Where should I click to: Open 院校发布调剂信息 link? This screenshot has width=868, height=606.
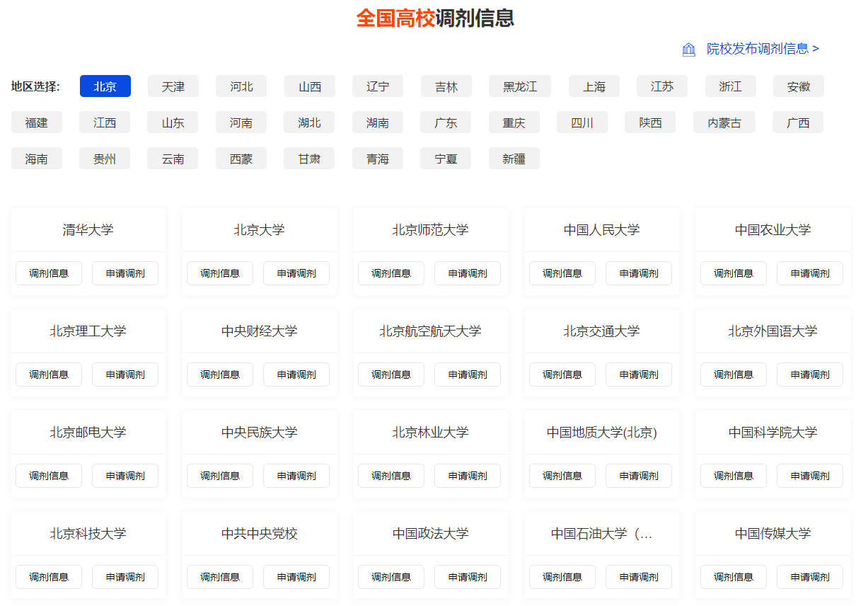763,49
